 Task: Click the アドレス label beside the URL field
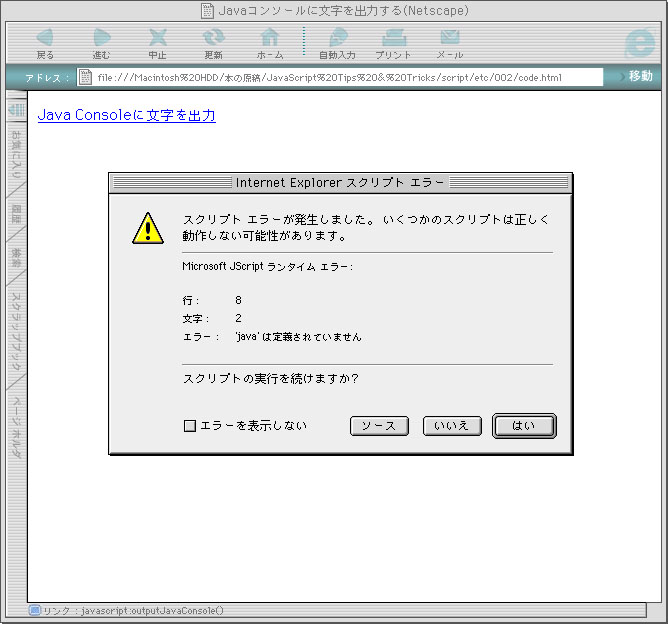[47, 78]
